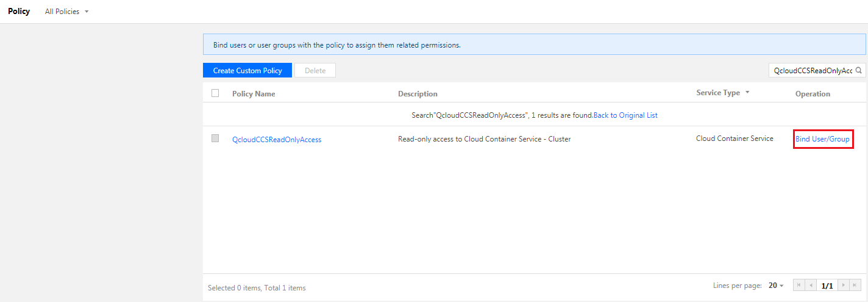
Task: Click the Cloud Container Service cell
Action: (735, 138)
